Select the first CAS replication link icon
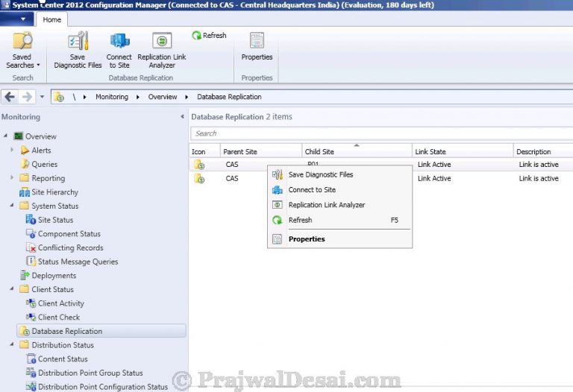The image size is (573, 392). pyautogui.click(x=199, y=165)
